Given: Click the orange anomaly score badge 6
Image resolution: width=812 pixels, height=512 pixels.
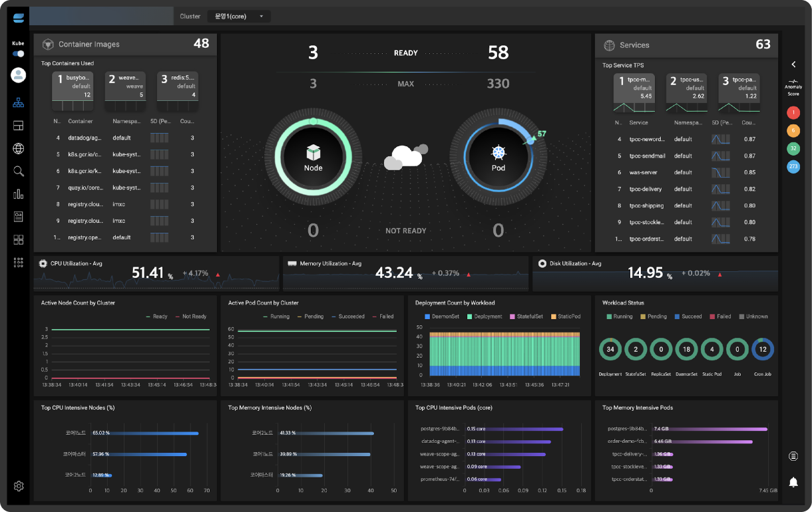Looking at the screenshot, I should (x=793, y=131).
